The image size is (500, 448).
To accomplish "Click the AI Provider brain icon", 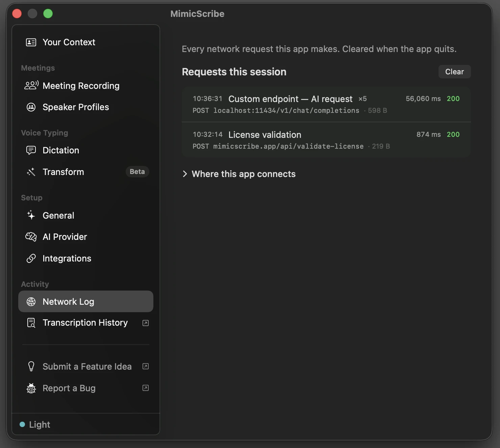I will pos(31,237).
